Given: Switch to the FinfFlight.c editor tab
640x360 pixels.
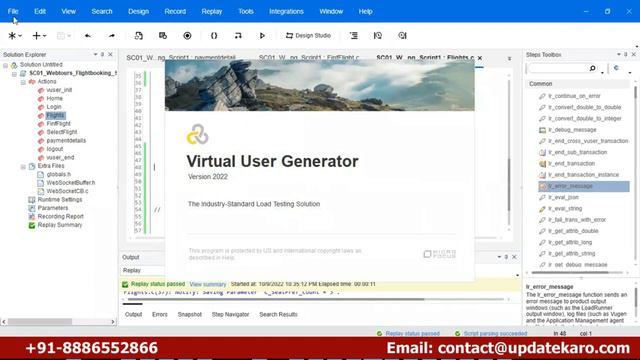Looking at the screenshot, I should [309, 58].
